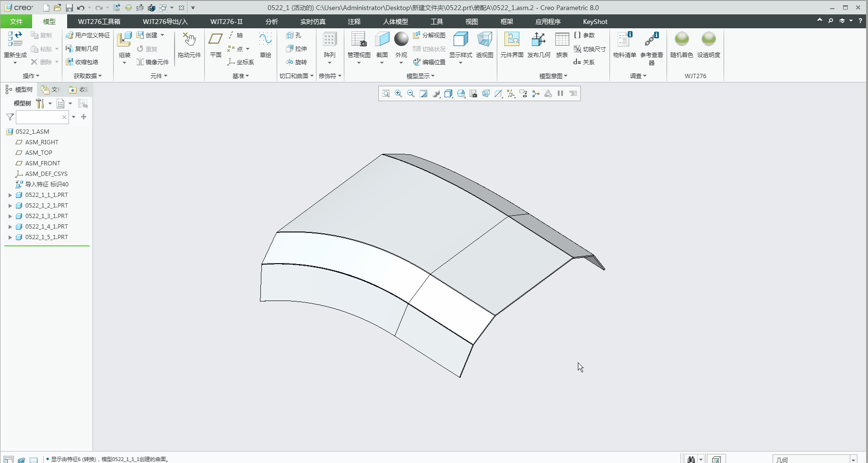Click the New file icon in the title bar
Screen dimensions: 868x463
[46, 8]
